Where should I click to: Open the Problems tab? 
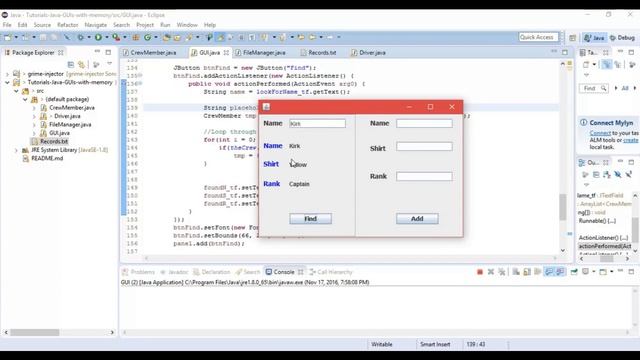pos(139,272)
